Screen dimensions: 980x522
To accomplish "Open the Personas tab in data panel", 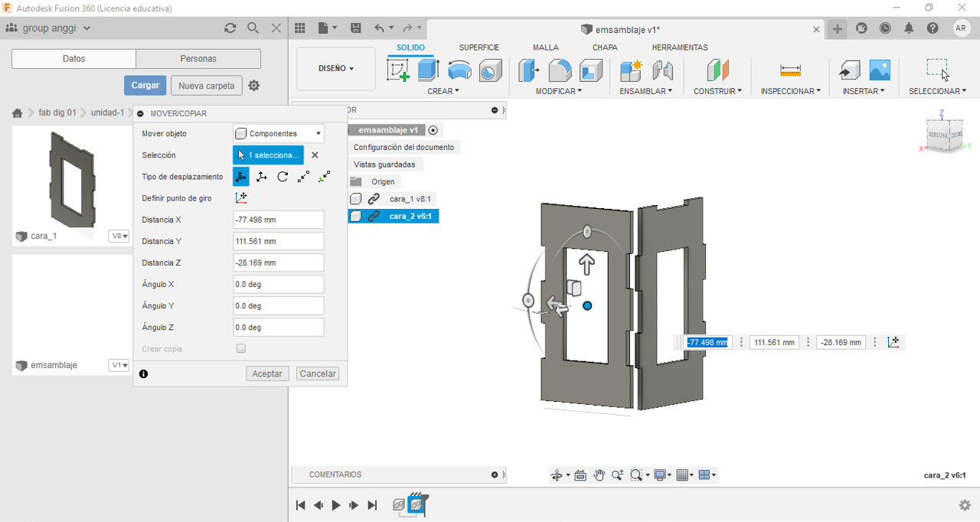I will [x=198, y=59].
